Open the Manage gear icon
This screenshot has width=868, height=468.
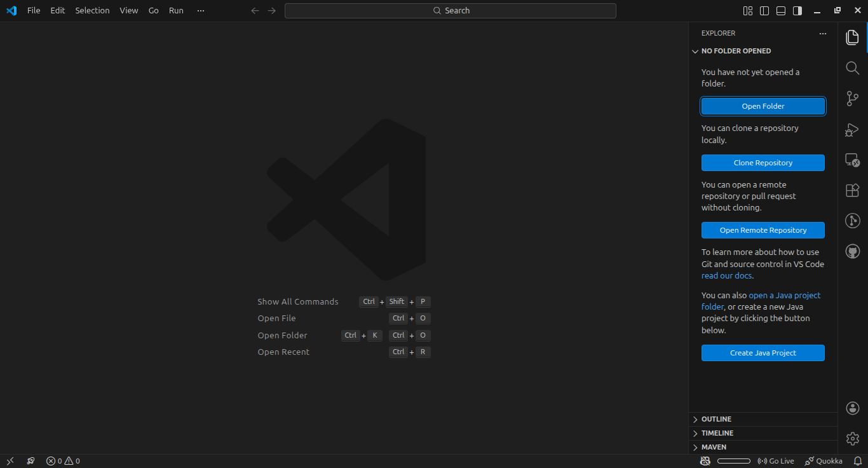[x=853, y=439]
